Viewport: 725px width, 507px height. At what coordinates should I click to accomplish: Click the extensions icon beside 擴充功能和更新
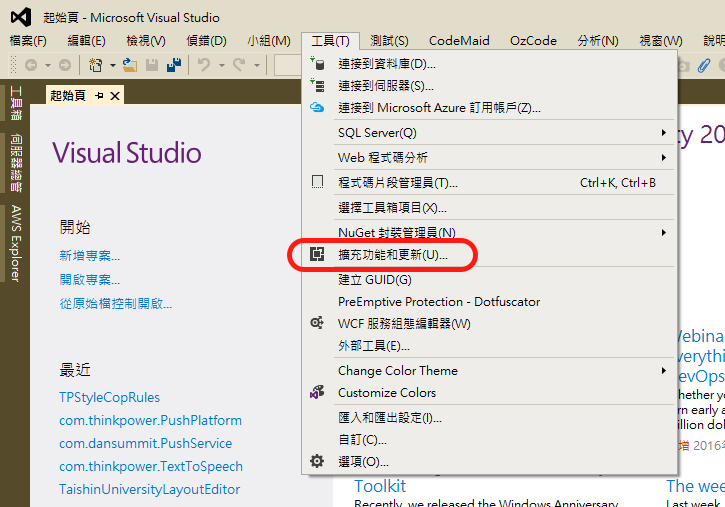point(317,254)
